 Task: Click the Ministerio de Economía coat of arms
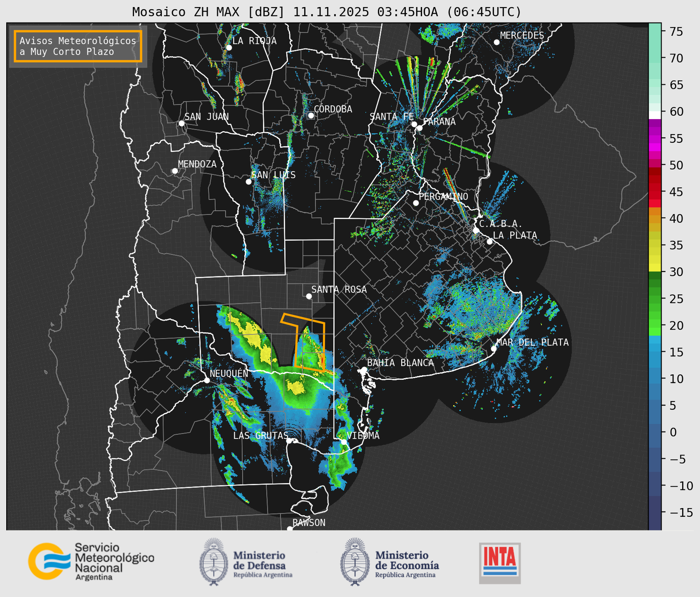pos(355,562)
